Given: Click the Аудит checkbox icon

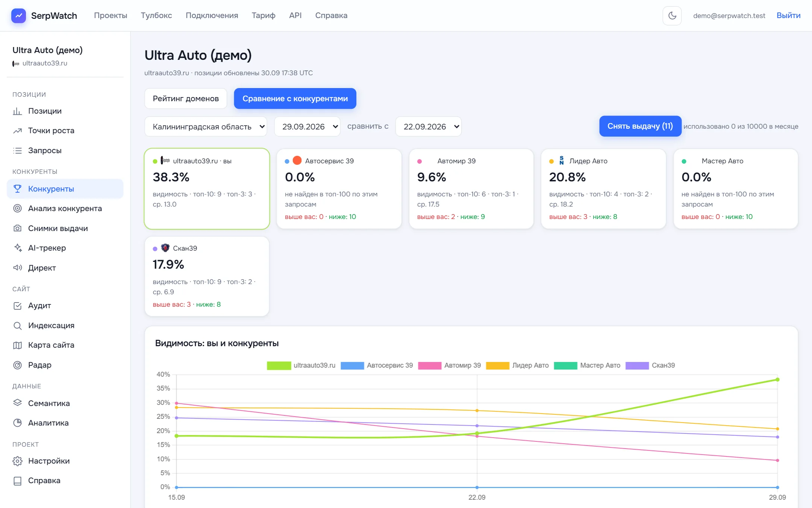Looking at the screenshot, I should click(x=17, y=306).
